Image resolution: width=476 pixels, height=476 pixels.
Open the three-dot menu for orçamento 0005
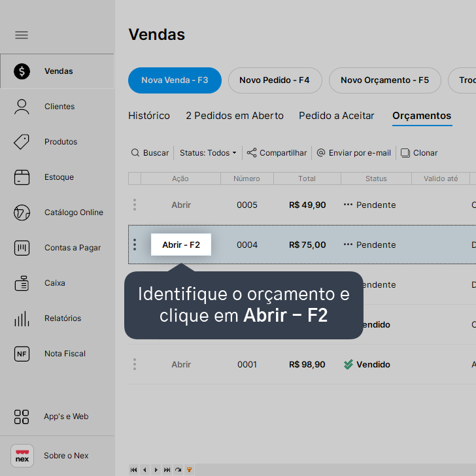tap(135, 205)
